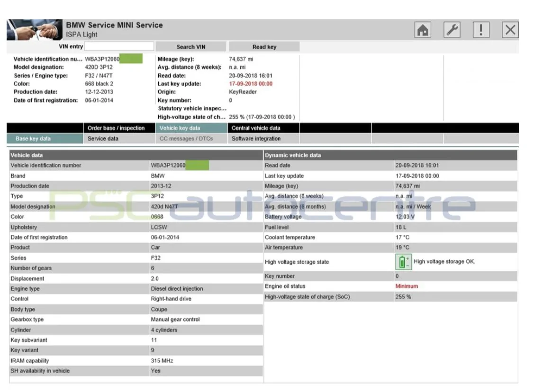Focus the VIN entry input field
Image resolution: width=533 pixels, height=392 pixels.
pos(119,46)
